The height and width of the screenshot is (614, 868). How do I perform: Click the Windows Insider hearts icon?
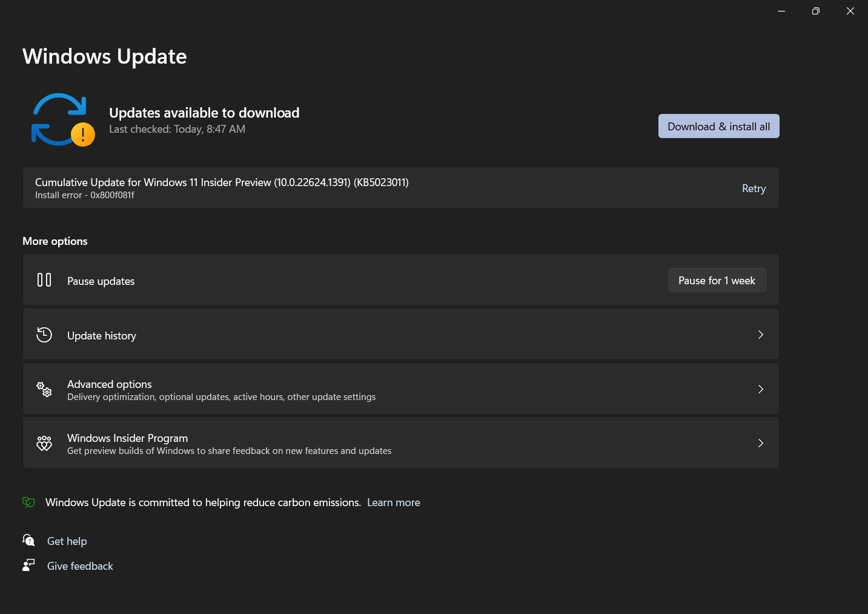point(44,443)
